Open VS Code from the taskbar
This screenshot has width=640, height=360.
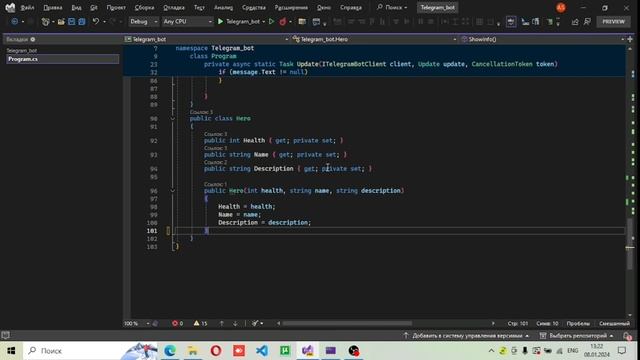(262, 351)
